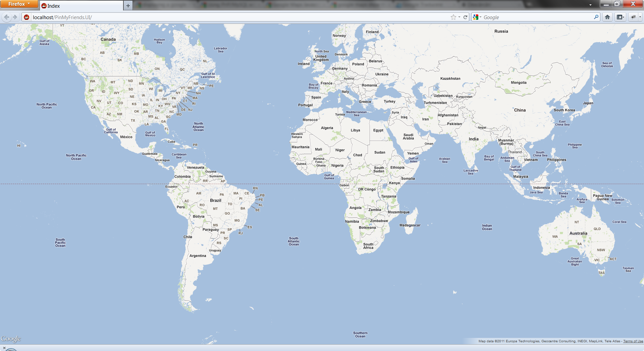Open the URL history dropdown arrow beside the star
The width and height of the screenshot is (644, 351).
(459, 17)
